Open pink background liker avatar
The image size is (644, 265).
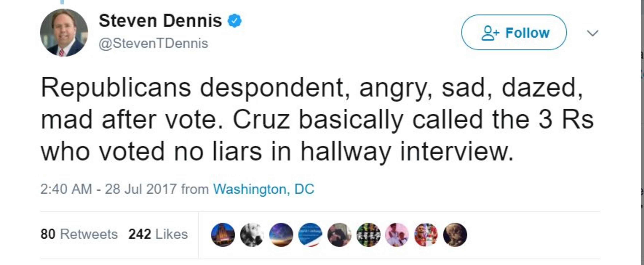pyautogui.click(x=397, y=235)
